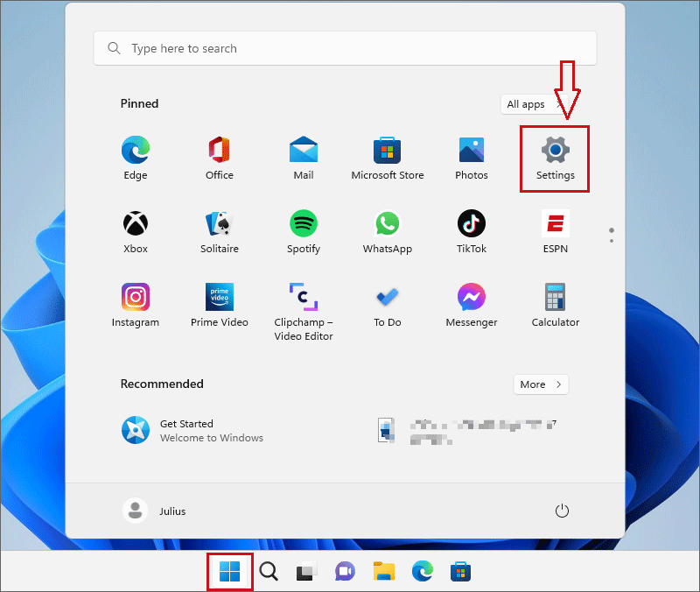This screenshot has width=700, height=592.
Task: Click the Start button on taskbar
Action: click(x=230, y=572)
